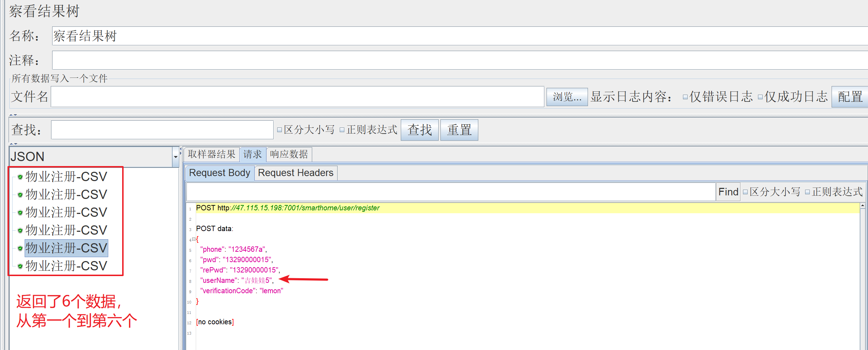
Task: Click the text field left of Find button
Action: point(451,192)
